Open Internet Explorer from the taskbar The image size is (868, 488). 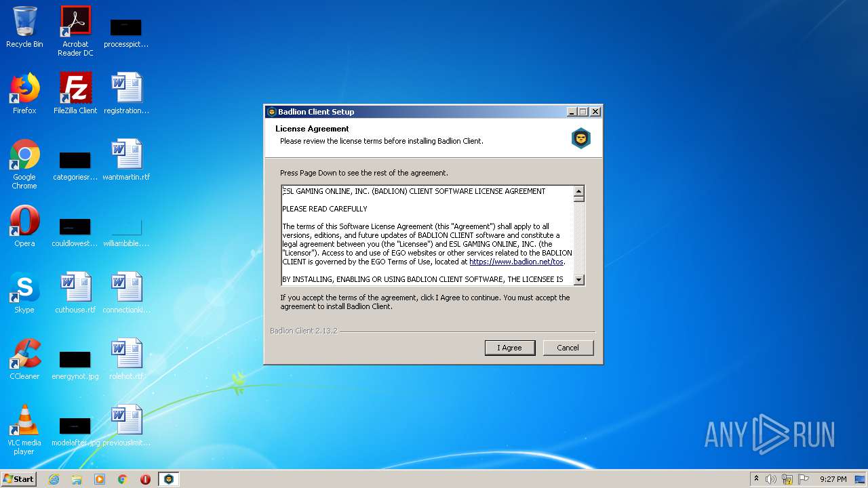click(54, 479)
